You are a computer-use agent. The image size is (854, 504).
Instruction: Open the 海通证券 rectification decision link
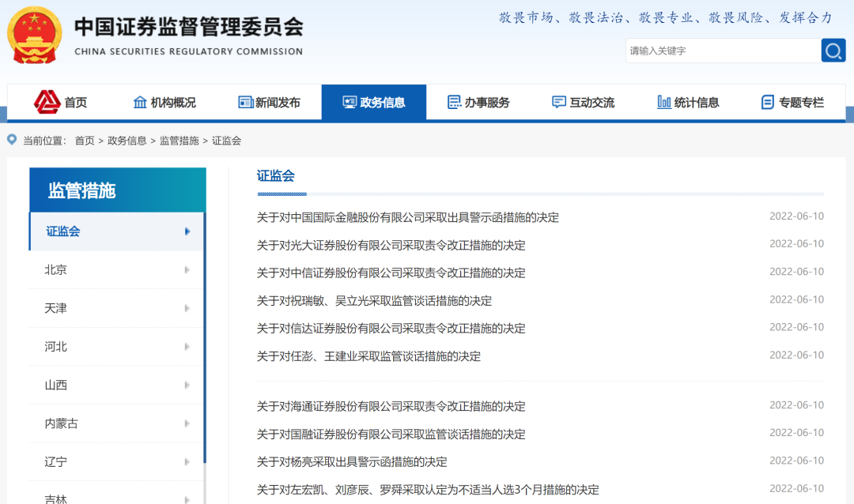391,406
